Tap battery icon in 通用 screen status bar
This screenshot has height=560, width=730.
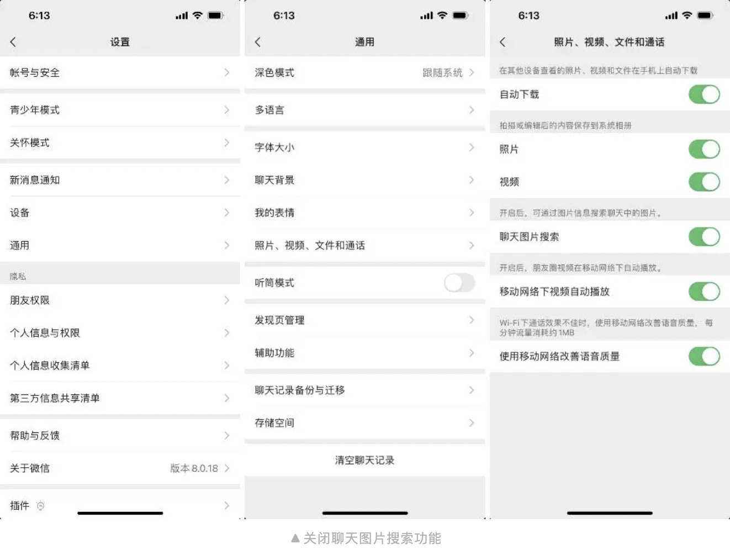(x=460, y=15)
